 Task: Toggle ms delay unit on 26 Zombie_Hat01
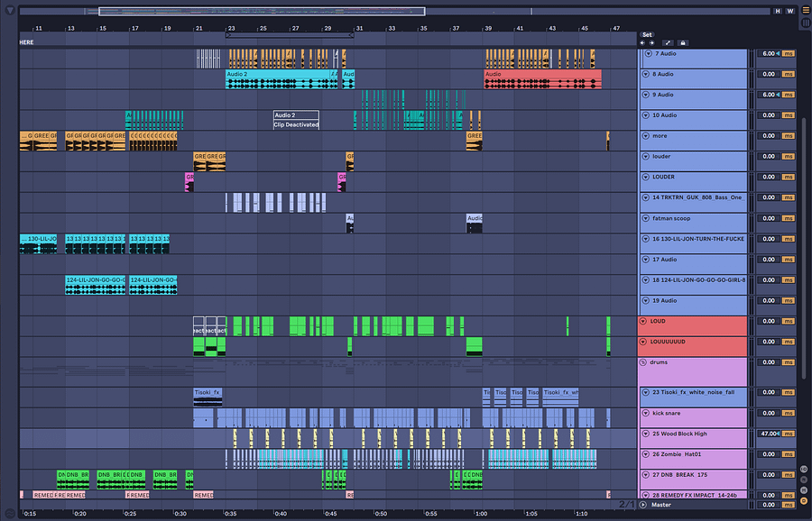click(x=789, y=454)
